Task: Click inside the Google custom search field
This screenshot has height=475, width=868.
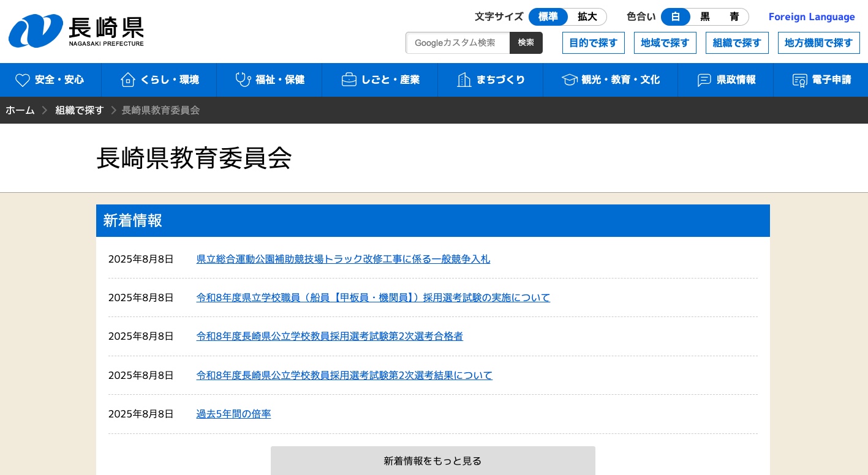Action: (458, 43)
